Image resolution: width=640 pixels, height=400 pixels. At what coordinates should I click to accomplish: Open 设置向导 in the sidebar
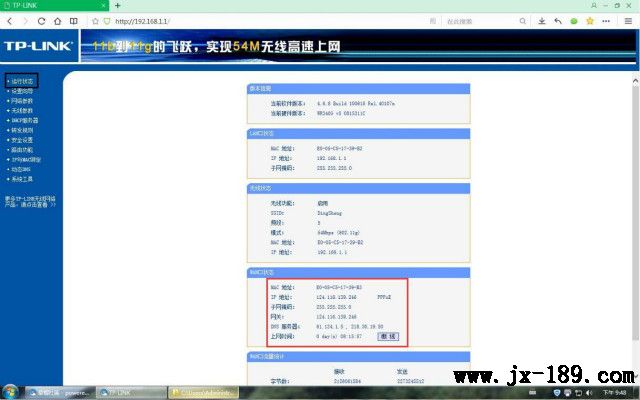pos(22,91)
